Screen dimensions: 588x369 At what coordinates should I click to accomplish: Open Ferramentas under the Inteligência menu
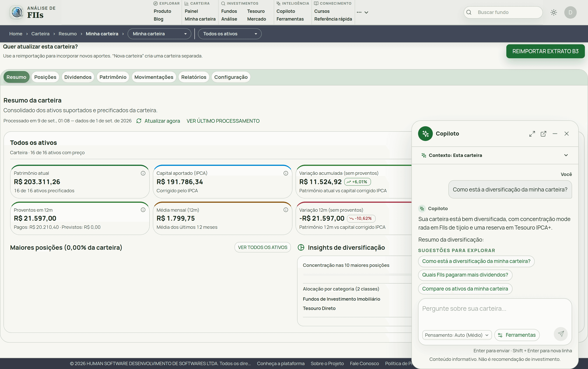tap(290, 19)
